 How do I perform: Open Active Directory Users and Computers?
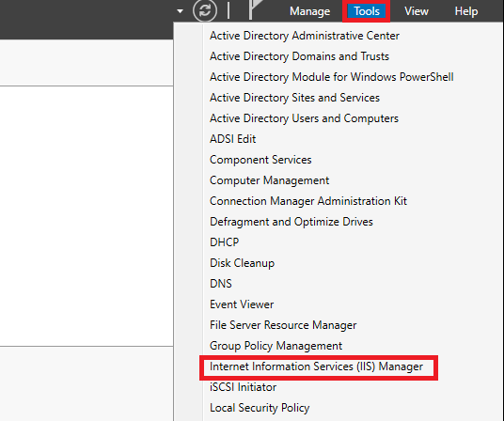pos(304,118)
